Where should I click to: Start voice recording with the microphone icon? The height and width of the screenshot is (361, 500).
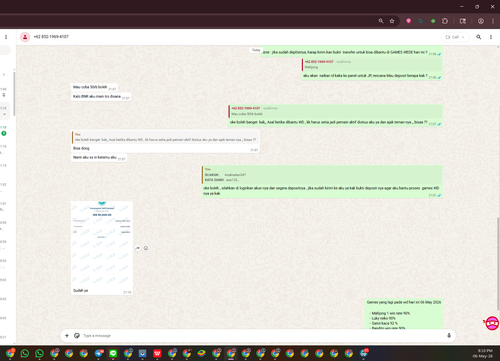[449, 336]
